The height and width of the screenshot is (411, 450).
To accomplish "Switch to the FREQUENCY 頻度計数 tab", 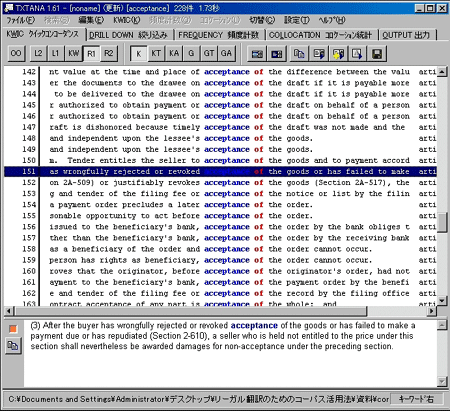I will click(x=220, y=35).
